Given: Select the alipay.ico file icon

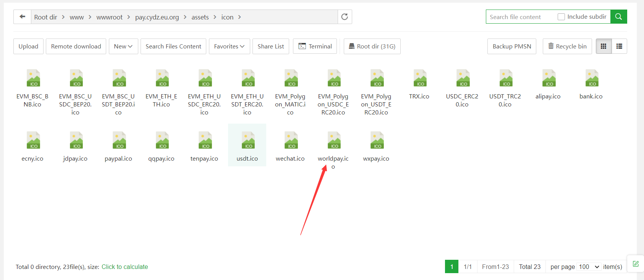Looking at the screenshot, I should pyautogui.click(x=549, y=78).
